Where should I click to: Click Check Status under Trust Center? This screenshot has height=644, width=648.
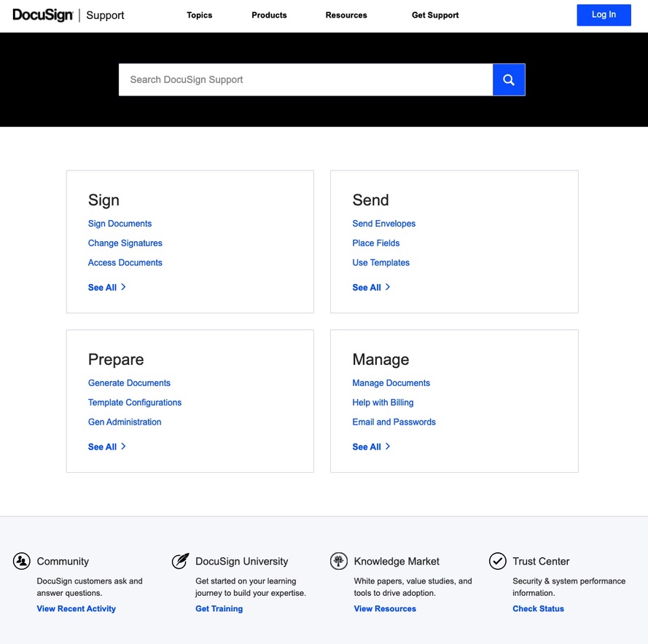coord(539,608)
